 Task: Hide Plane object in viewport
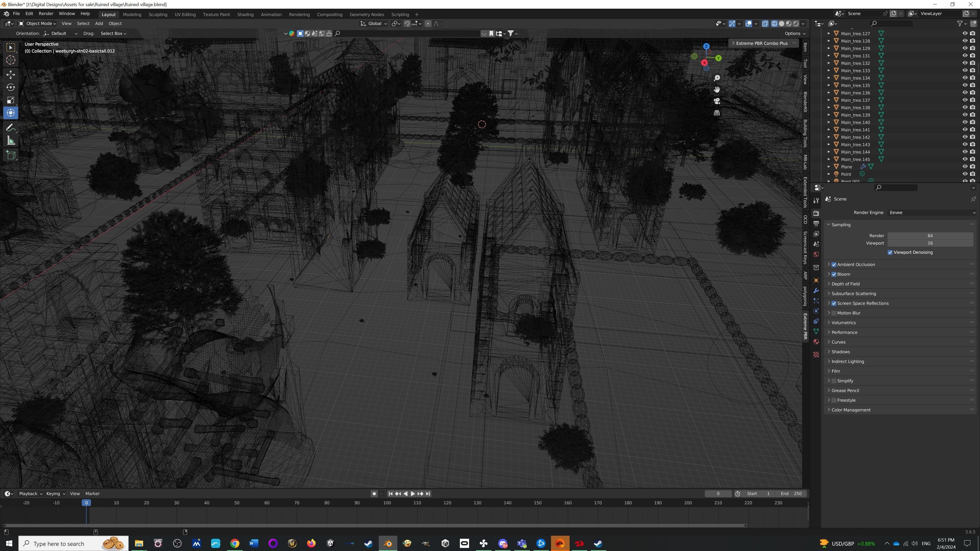coord(965,167)
